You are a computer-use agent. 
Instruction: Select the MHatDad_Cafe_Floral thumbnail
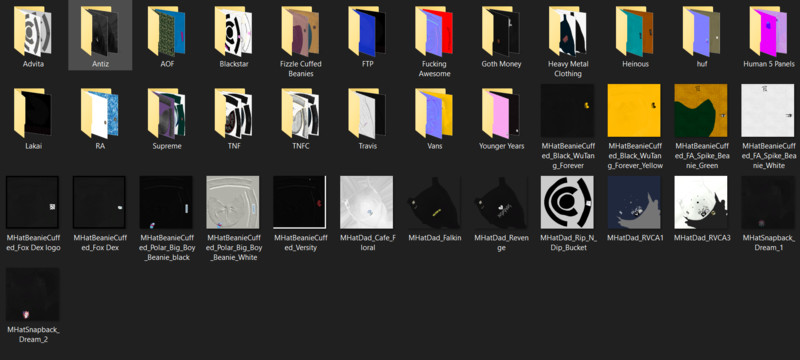pos(367,202)
